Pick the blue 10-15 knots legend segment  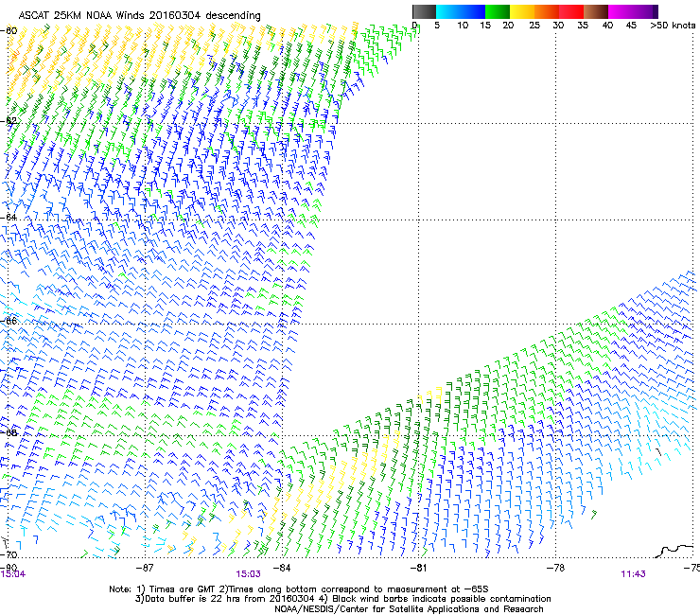(473, 11)
